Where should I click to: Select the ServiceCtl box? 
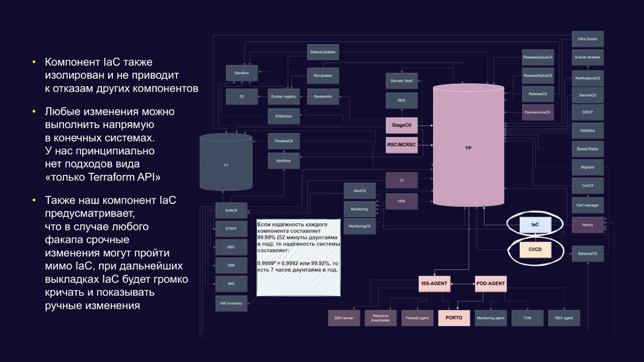click(588, 95)
